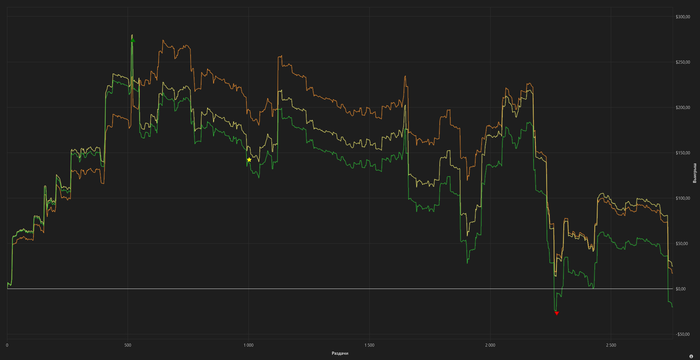Click the 0 tick at the hands axis origin

point(7,345)
